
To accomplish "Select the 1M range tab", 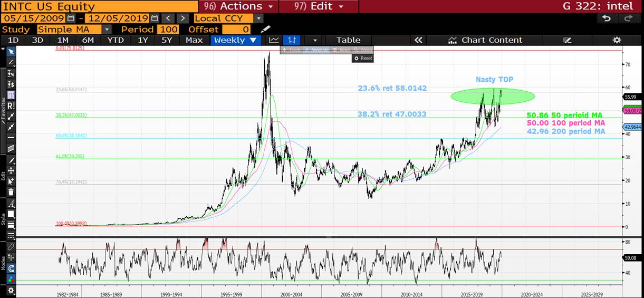I will click(x=63, y=40).
